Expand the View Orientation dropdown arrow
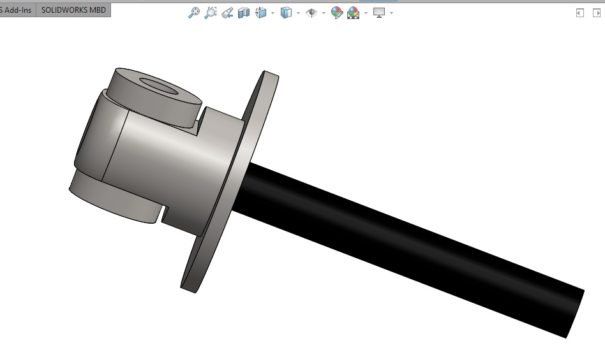Screen dimensions: 605x364 click(x=273, y=13)
